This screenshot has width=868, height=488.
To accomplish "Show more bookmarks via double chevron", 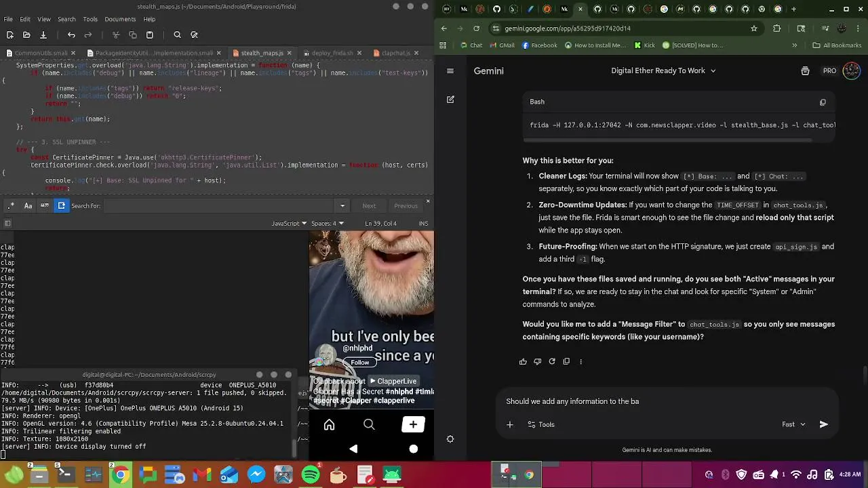I will [x=795, y=45].
